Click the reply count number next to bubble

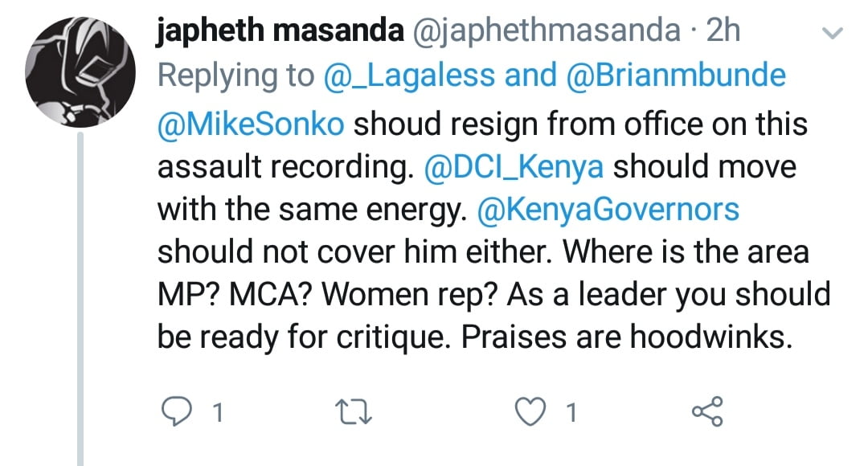coord(216,413)
